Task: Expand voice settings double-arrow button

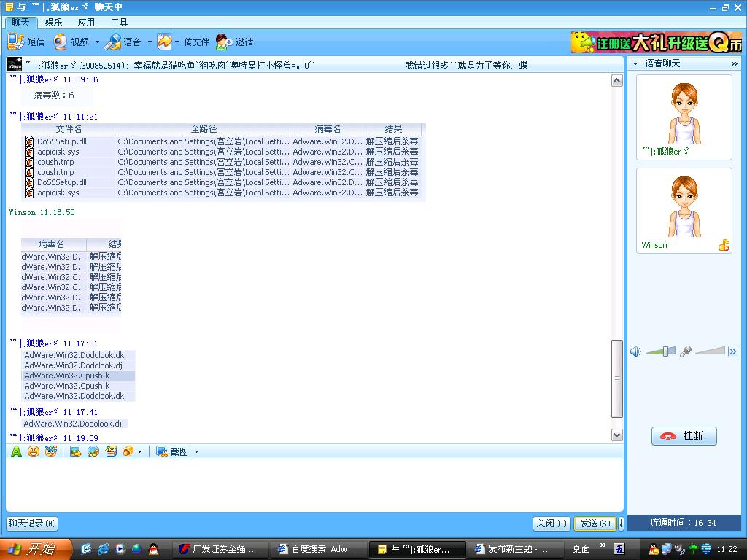Action: (732, 351)
